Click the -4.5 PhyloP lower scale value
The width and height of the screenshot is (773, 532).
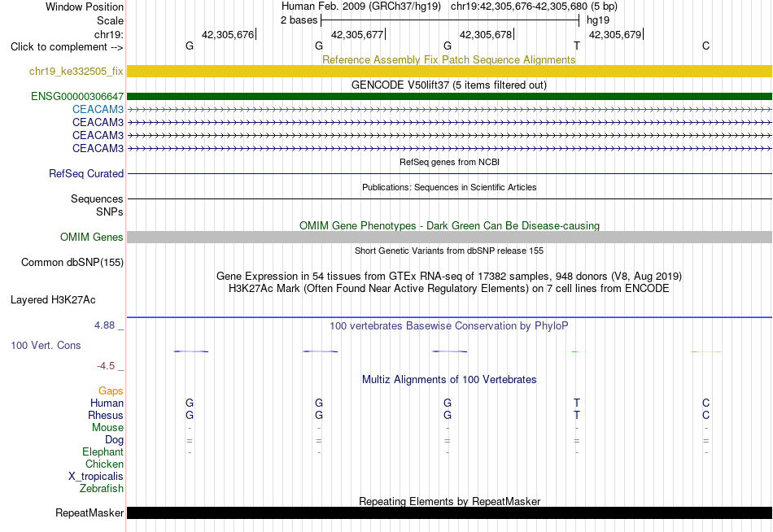pos(106,366)
